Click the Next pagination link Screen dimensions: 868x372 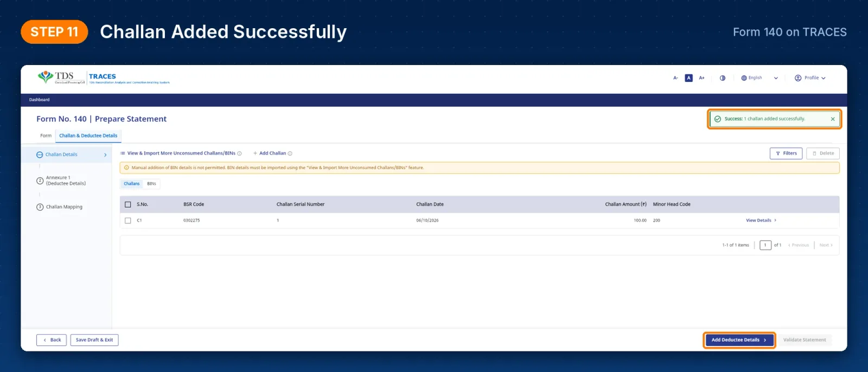pyautogui.click(x=826, y=245)
